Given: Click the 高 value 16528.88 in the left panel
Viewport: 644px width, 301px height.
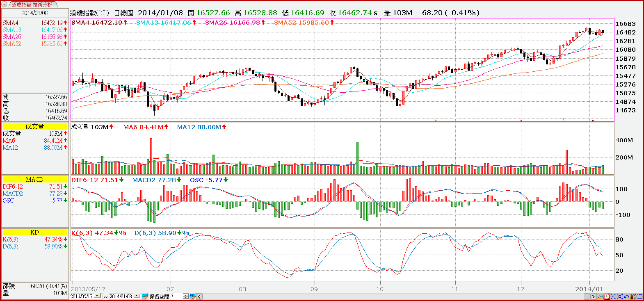Looking at the screenshot, I should (56, 104).
